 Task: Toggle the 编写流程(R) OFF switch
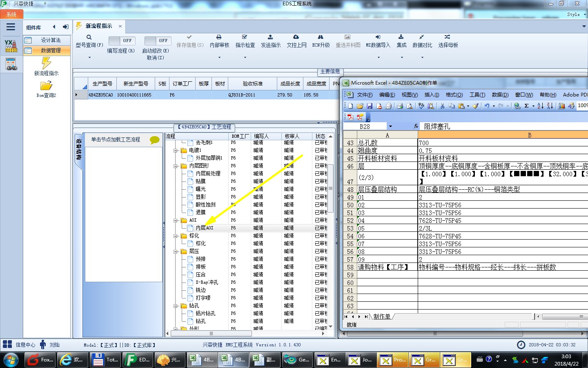[122, 40]
